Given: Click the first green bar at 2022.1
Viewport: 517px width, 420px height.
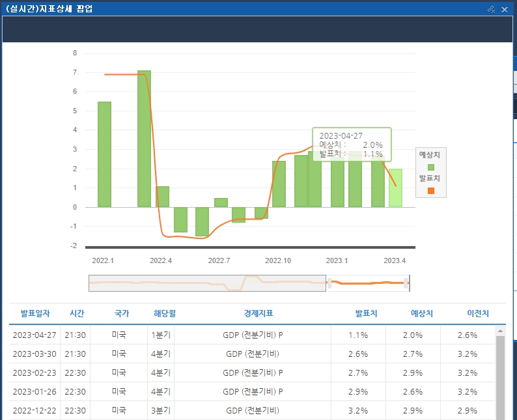Looking at the screenshot, I should [x=105, y=154].
